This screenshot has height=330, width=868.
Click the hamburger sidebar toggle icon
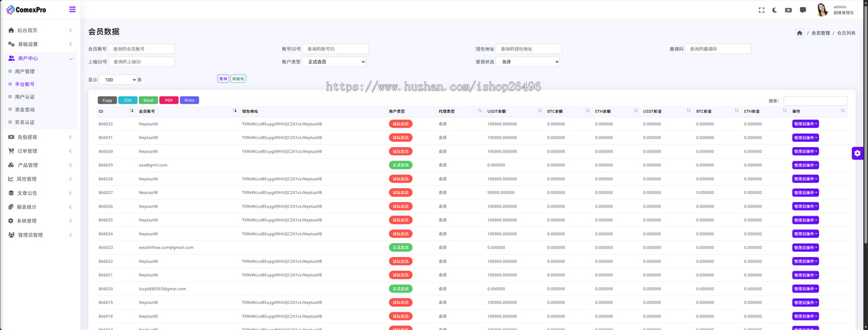72,9
